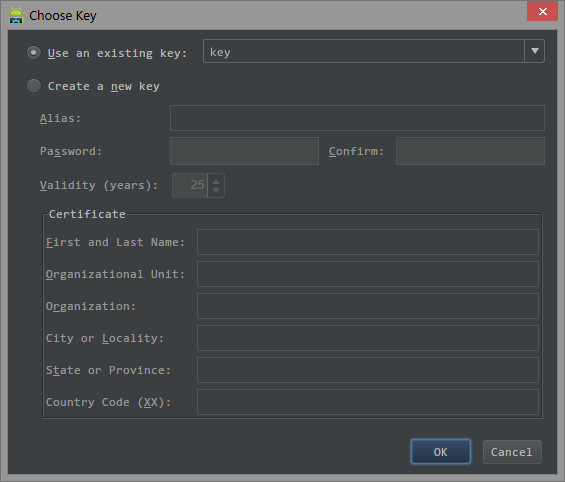The height and width of the screenshot is (482, 565).
Task: Confirm with the OK button
Action: tap(441, 452)
